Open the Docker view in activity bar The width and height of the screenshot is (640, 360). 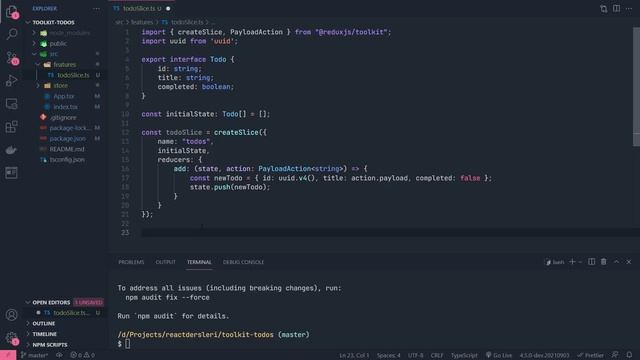[x=11, y=150]
